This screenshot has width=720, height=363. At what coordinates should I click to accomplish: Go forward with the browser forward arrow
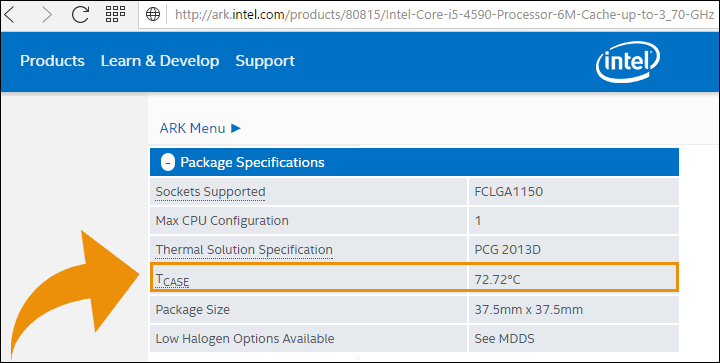click(46, 15)
